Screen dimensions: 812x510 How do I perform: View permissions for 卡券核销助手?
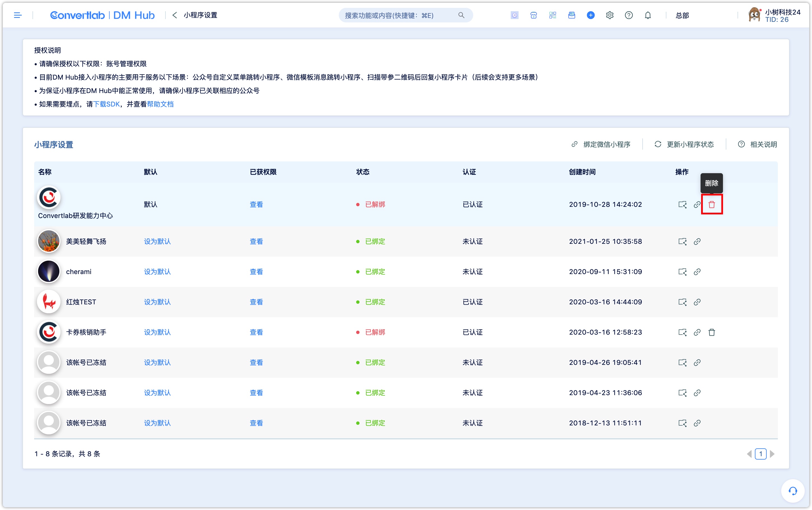pyautogui.click(x=256, y=332)
